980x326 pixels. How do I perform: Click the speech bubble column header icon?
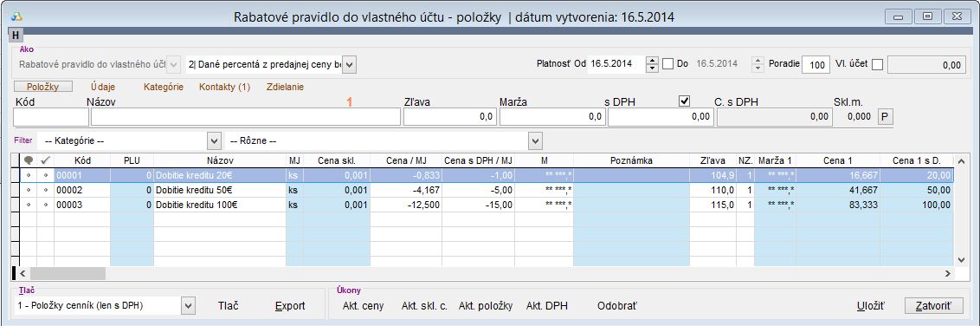(x=28, y=160)
